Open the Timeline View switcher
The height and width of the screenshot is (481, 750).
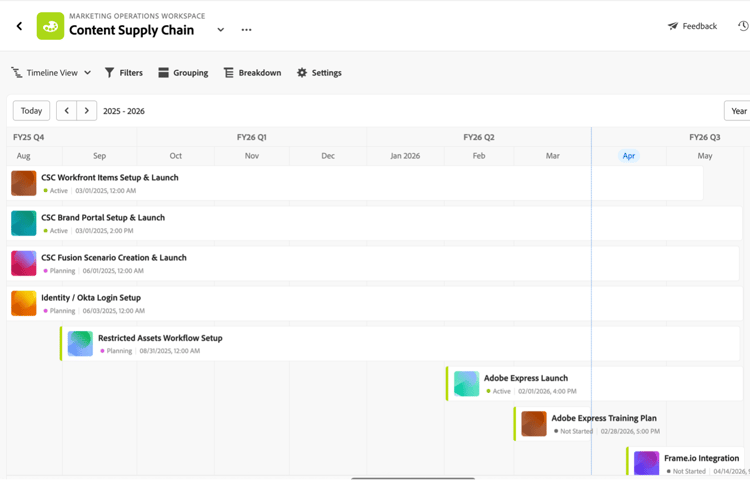point(51,73)
